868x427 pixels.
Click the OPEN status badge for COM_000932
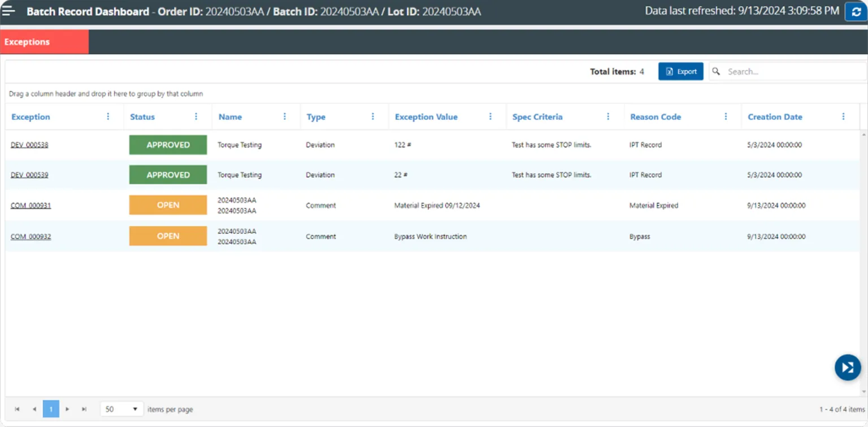click(168, 236)
